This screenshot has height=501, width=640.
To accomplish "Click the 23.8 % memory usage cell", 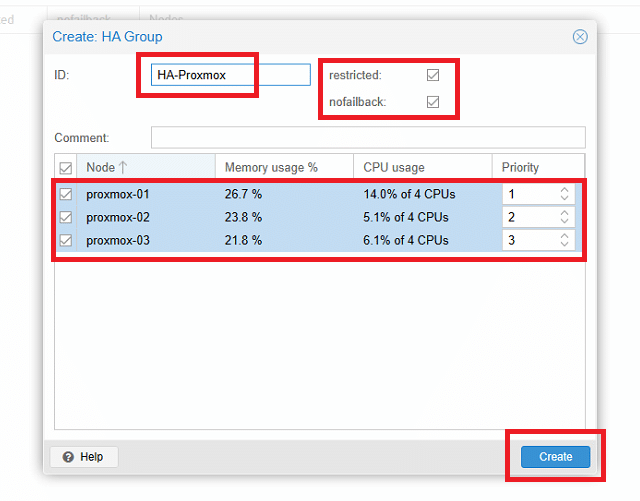I will pyautogui.click(x=243, y=217).
